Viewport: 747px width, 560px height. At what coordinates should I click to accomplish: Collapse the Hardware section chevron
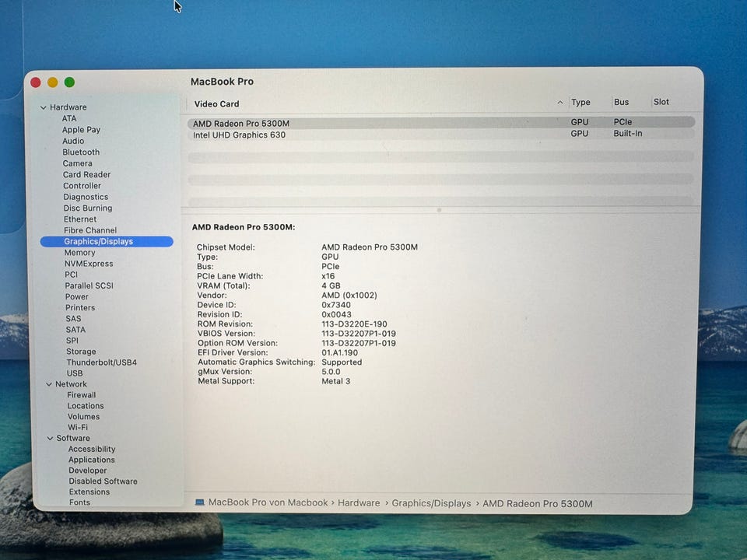(44, 107)
